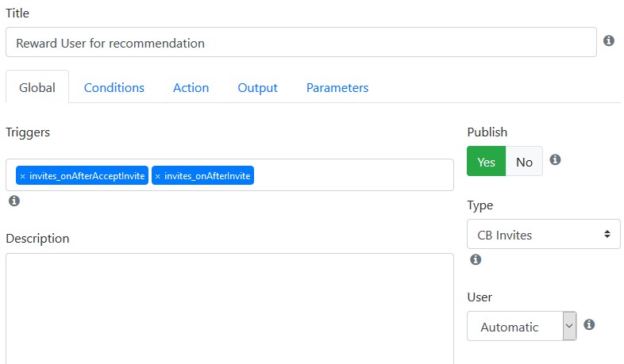Switch to the Action tab

tap(191, 87)
